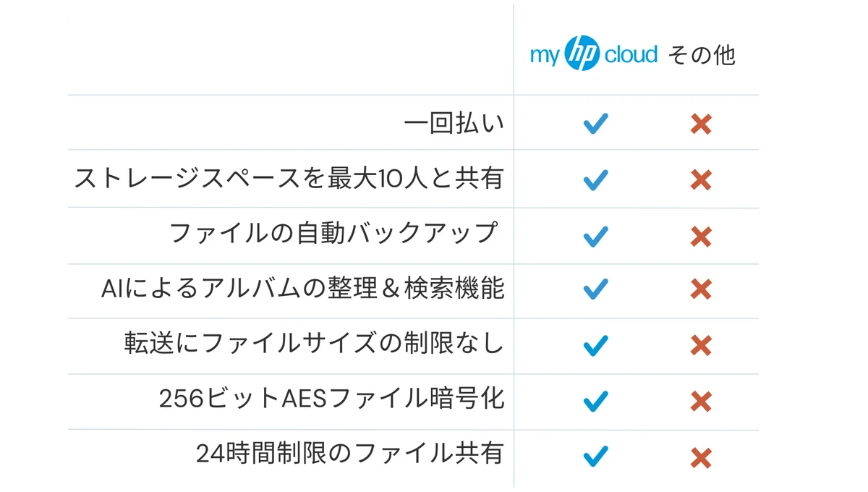Select the 一回払い feature label
This screenshot has height=492, width=868.
point(454,123)
